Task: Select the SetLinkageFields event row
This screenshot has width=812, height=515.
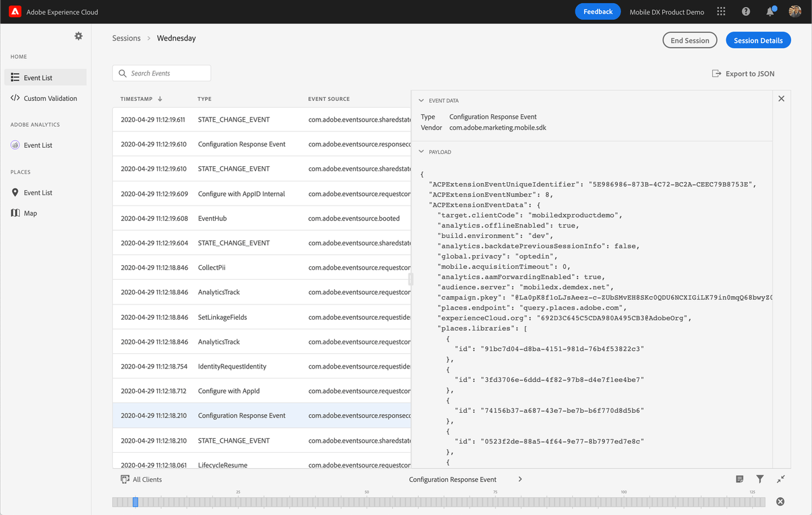Action: [262, 317]
